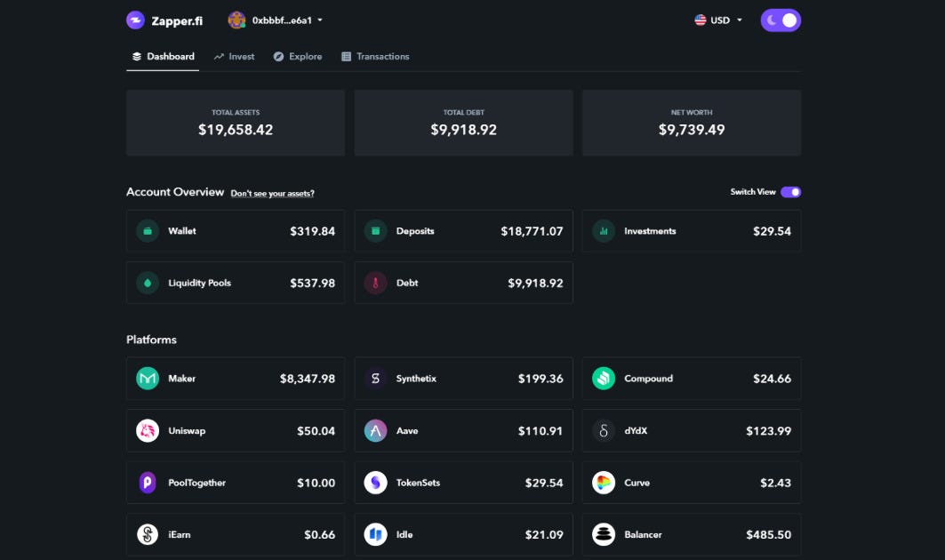Image resolution: width=945 pixels, height=560 pixels.
Task: Click the "Don't see your assets?" link
Action: click(x=272, y=194)
